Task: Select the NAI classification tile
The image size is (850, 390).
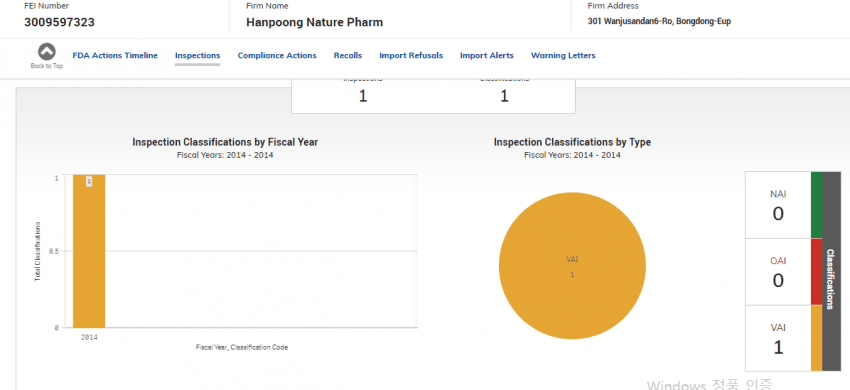Action: [x=778, y=206]
